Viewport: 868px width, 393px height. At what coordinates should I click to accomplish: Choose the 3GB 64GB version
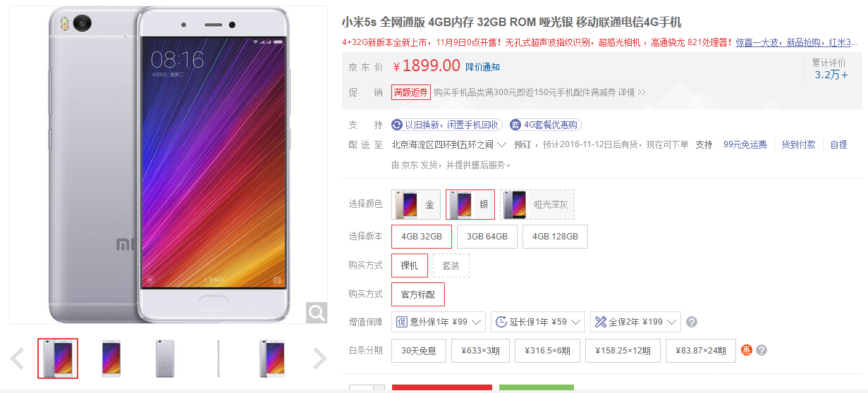tap(487, 237)
